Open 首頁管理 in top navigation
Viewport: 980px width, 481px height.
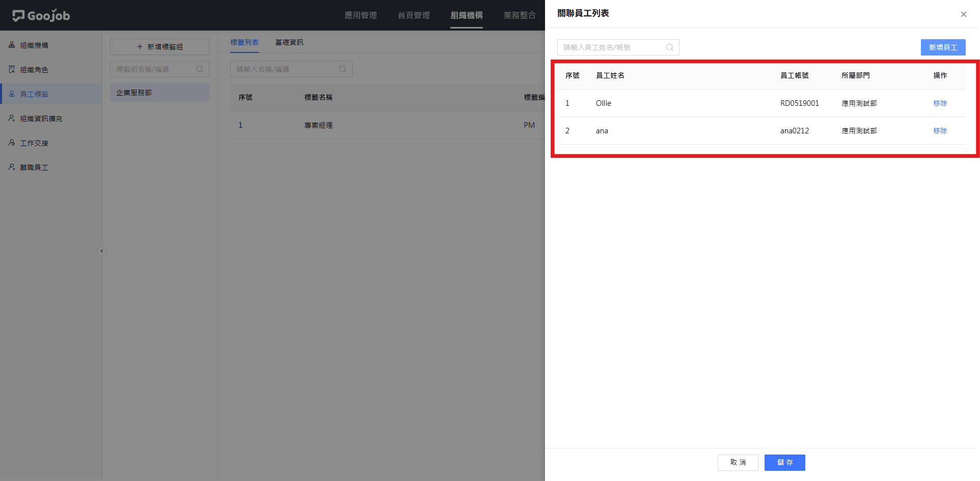click(x=414, y=15)
